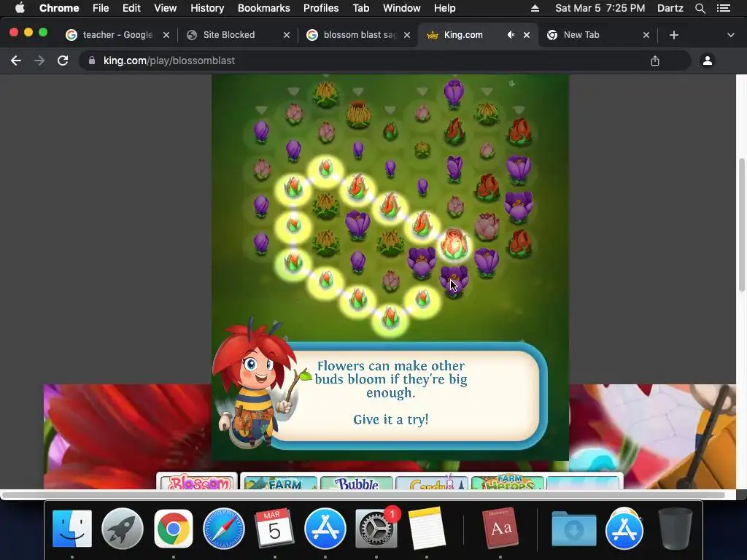This screenshot has width=747, height=560.
Task: Open the Chrome menu
Action: (59, 8)
